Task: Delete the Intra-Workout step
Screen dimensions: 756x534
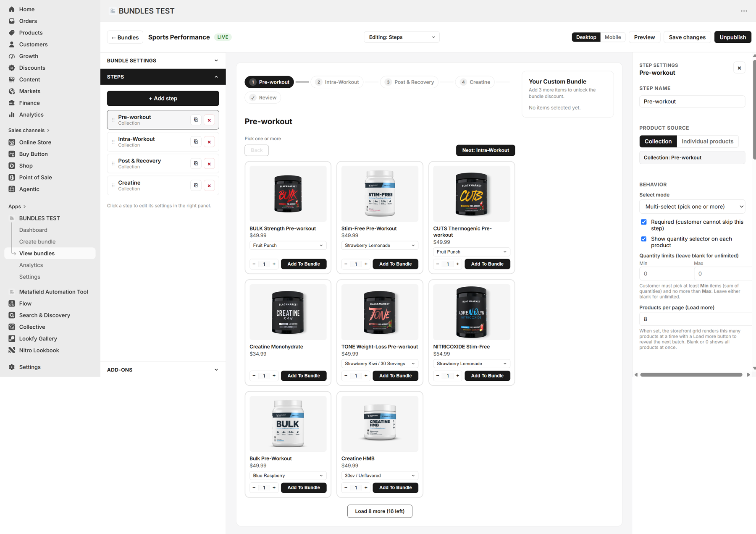Action: [x=209, y=142]
